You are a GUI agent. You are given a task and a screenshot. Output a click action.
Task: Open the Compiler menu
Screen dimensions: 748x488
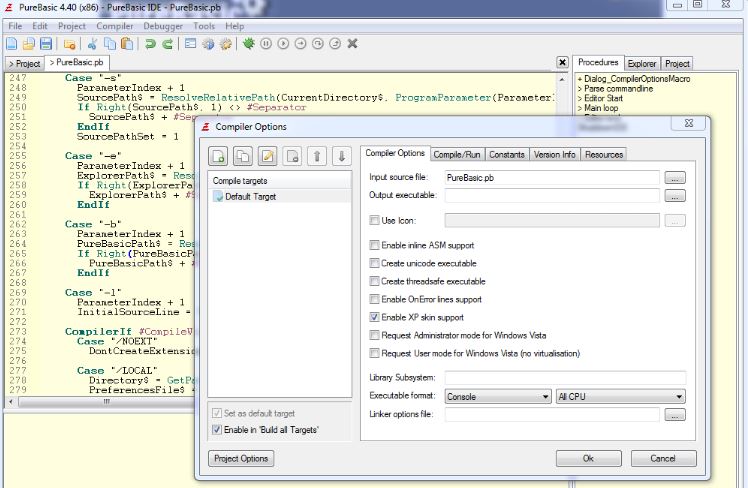tap(115, 26)
